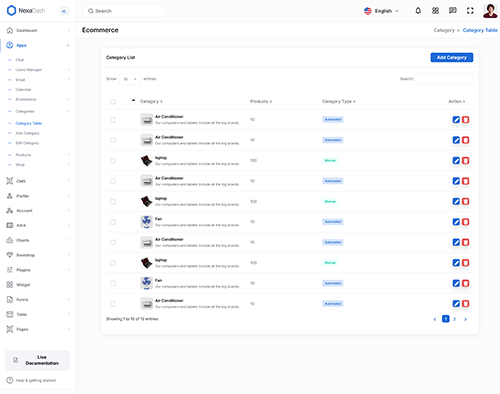500x394 pixels.
Task: Click the table search input field
Action: (x=444, y=79)
